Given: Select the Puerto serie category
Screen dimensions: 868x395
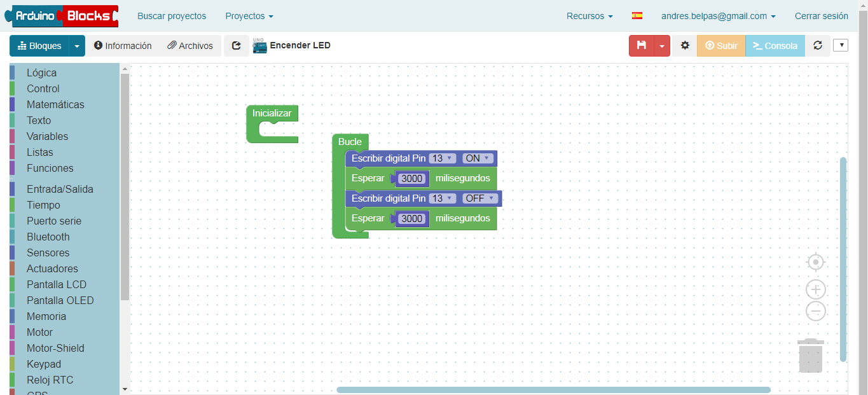Looking at the screenshot, I should pos(64,221).
